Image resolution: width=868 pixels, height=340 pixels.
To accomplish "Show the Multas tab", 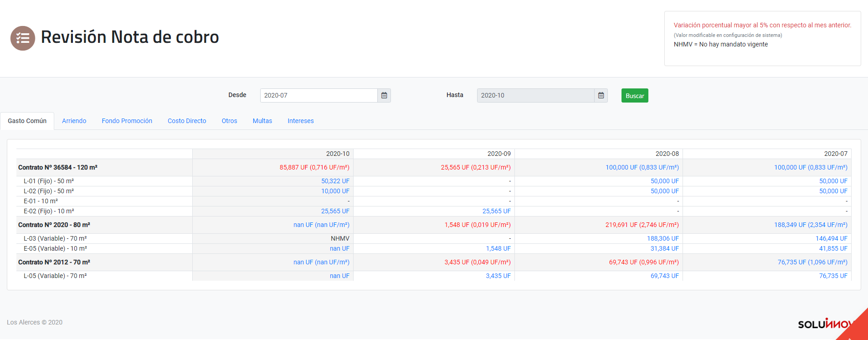I will 262,121.
